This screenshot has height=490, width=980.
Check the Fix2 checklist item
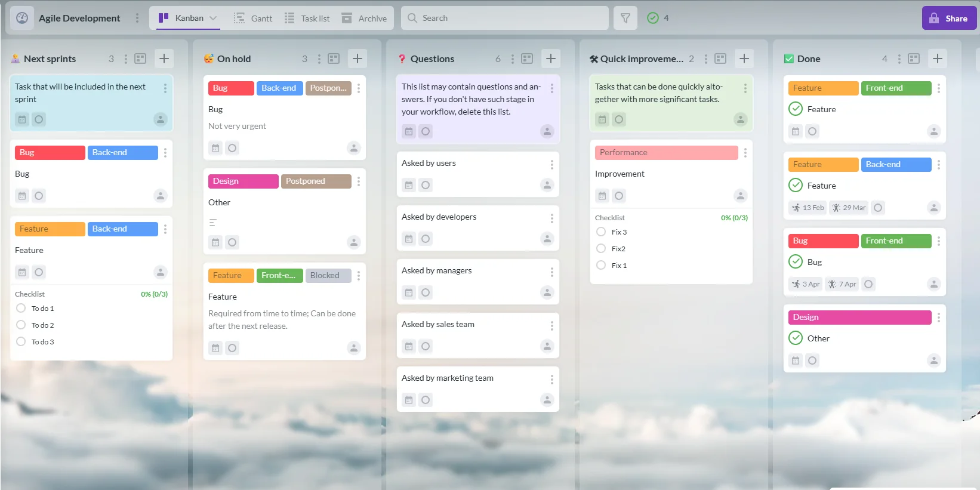[601, 248]
